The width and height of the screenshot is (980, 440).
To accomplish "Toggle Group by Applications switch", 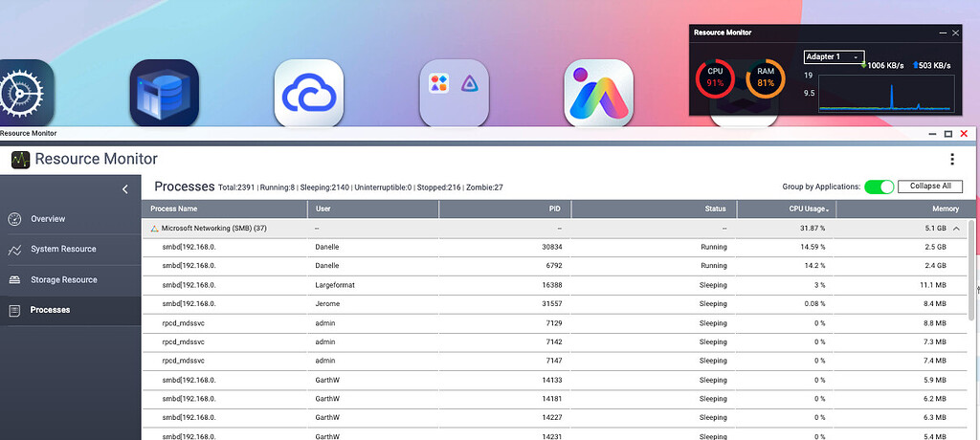I will point(878,187).
